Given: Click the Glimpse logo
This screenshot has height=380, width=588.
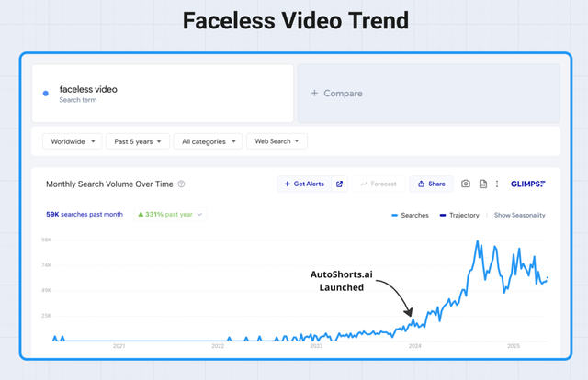Looking at the screenshot, I should (x=528, y=184).
